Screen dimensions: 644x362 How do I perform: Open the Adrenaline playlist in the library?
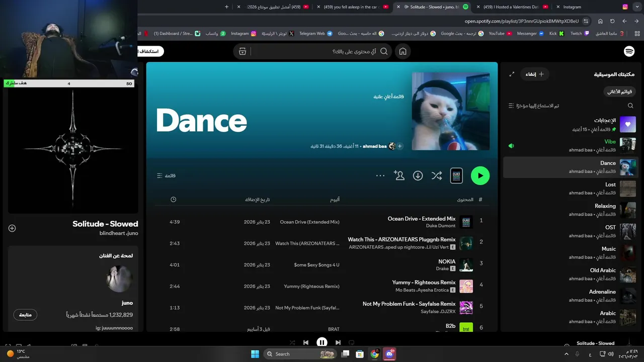pos(571,296)
